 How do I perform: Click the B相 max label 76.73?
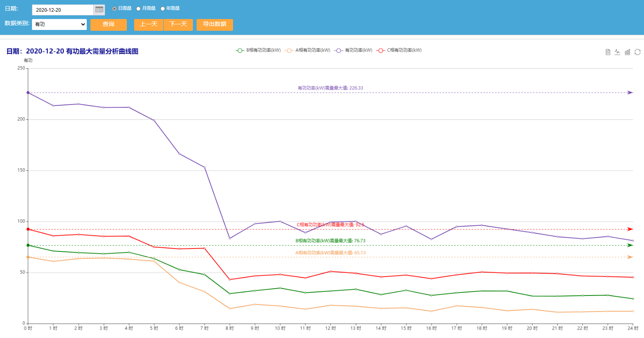point(330,241)
